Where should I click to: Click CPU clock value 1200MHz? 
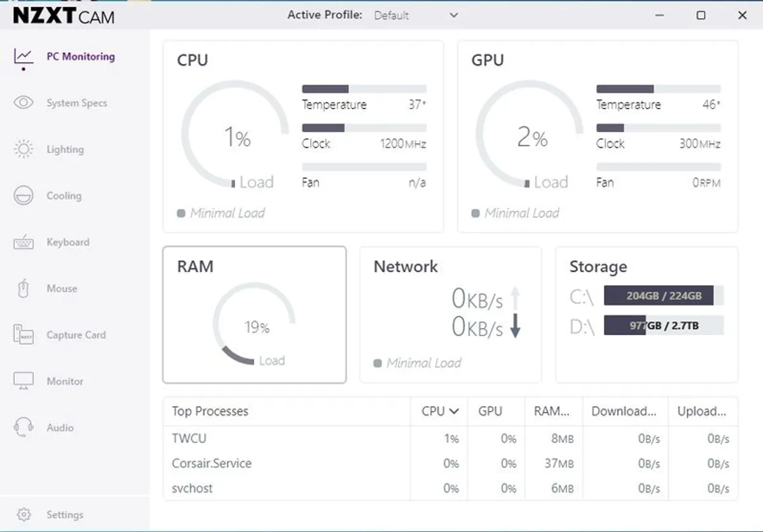tap(403, 144)
